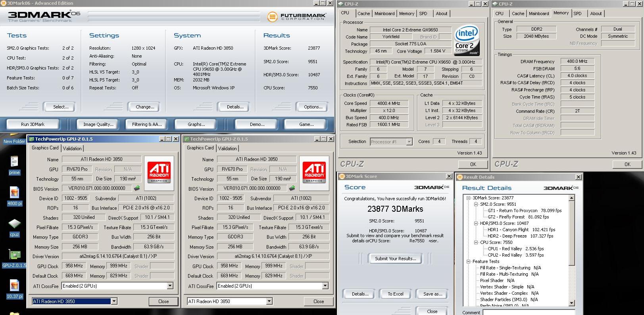This screenshot has height=315, width=644.
Task: Open the ATI CrossFire dropdown in left GPU-Z
Action: [170, 286]
